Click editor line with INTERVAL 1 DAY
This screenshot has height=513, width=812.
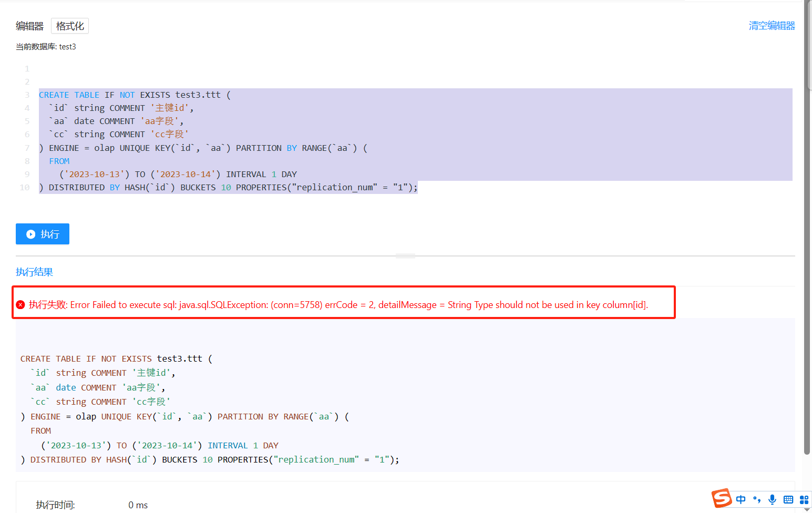pos(178,174)
